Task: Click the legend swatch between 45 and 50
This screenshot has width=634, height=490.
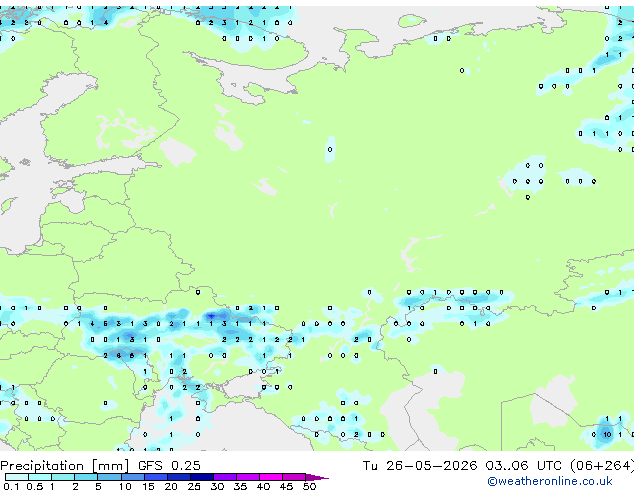Action: 294,477
